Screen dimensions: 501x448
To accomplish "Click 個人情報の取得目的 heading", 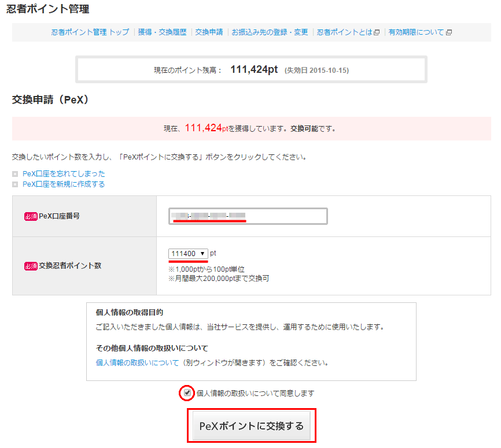I will (x=130, y=312).
